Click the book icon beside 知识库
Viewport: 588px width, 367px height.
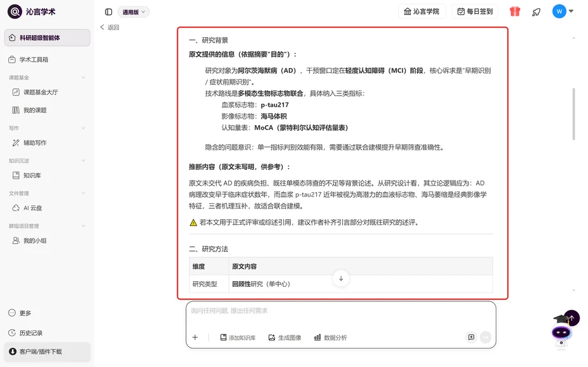click(16, 175)
